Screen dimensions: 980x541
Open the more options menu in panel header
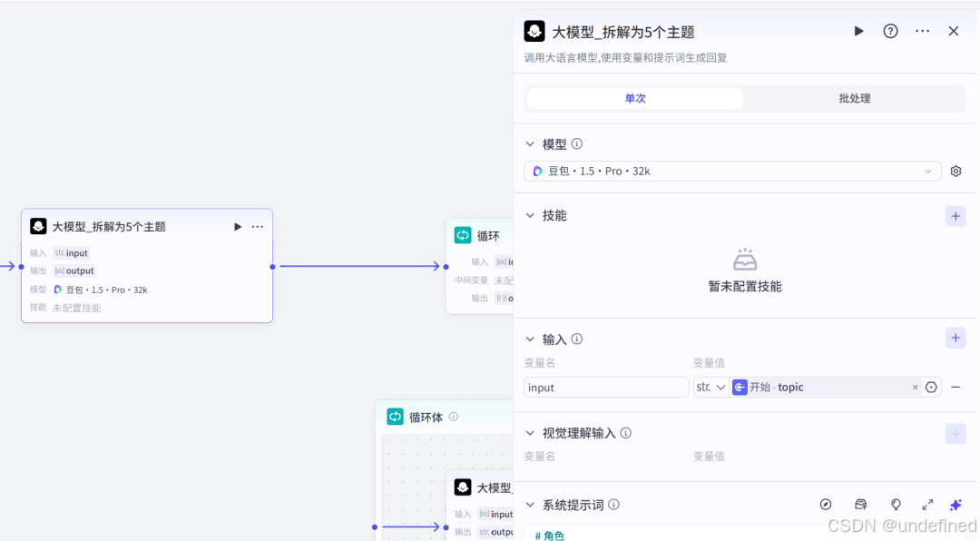[x=923, y=31]
